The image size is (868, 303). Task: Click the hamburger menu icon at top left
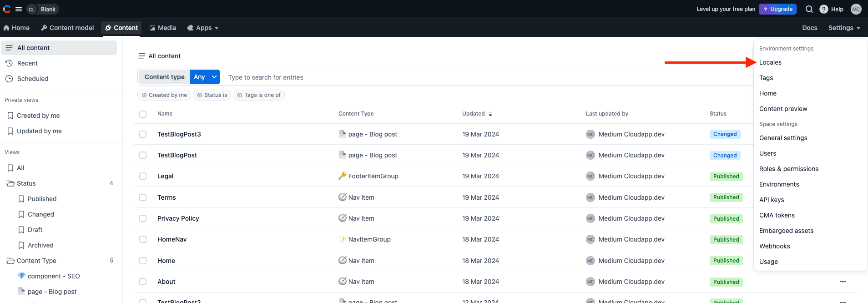point(19,9)
